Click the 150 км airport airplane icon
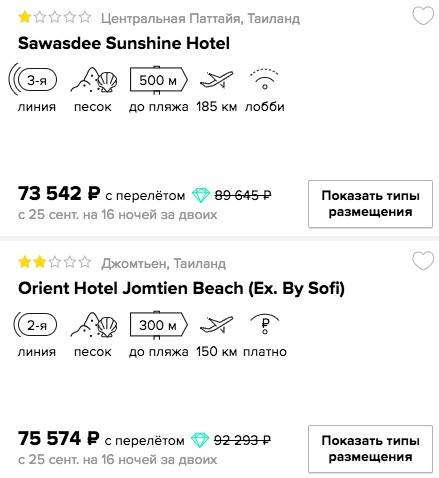 click(216, 325)
